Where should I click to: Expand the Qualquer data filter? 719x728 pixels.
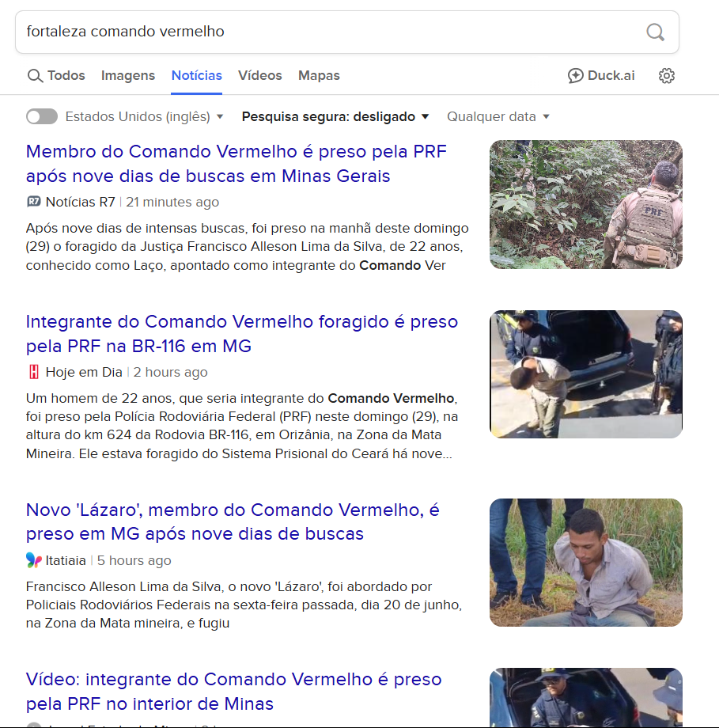[498, 116]
